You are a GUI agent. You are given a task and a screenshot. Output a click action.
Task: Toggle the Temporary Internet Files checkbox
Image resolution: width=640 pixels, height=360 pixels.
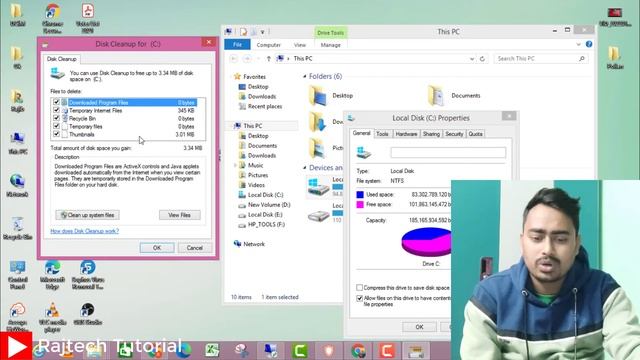tap(56, 110)
